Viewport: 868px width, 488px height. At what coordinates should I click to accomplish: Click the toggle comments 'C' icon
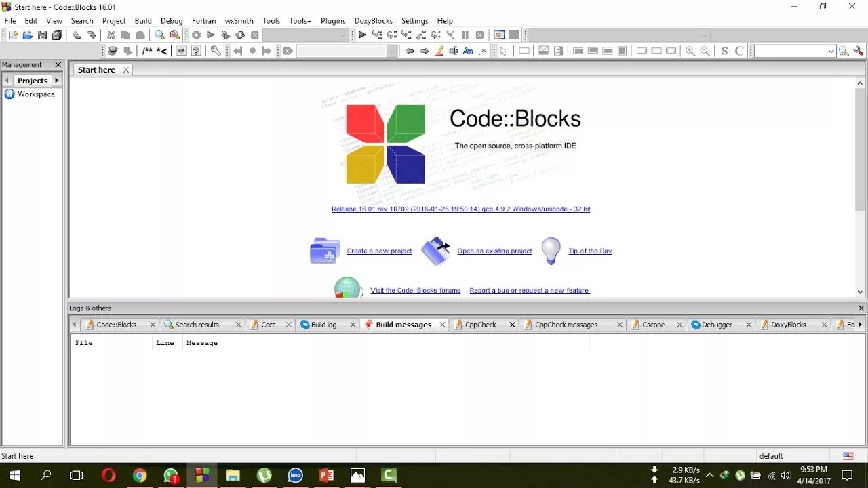coord(739,52)
